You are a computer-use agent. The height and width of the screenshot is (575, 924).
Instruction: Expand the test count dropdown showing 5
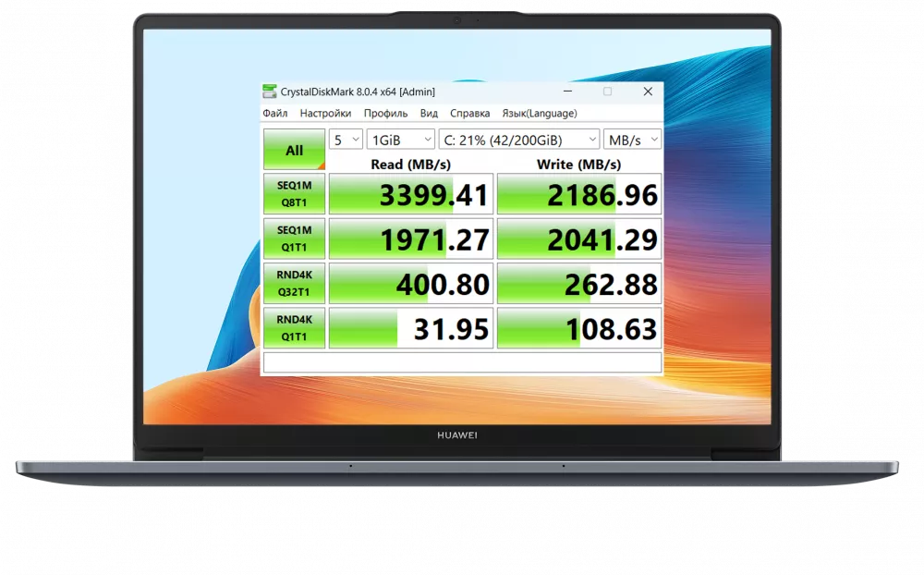[346, 140]
